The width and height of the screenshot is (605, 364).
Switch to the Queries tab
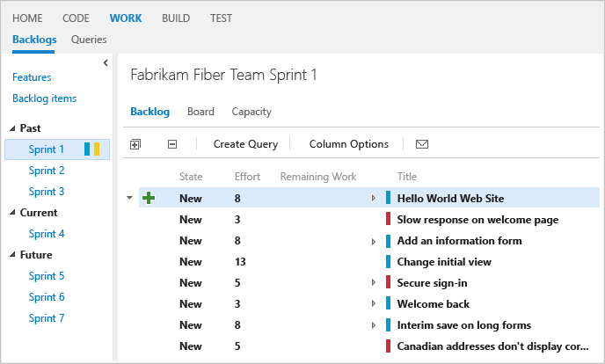89,40
